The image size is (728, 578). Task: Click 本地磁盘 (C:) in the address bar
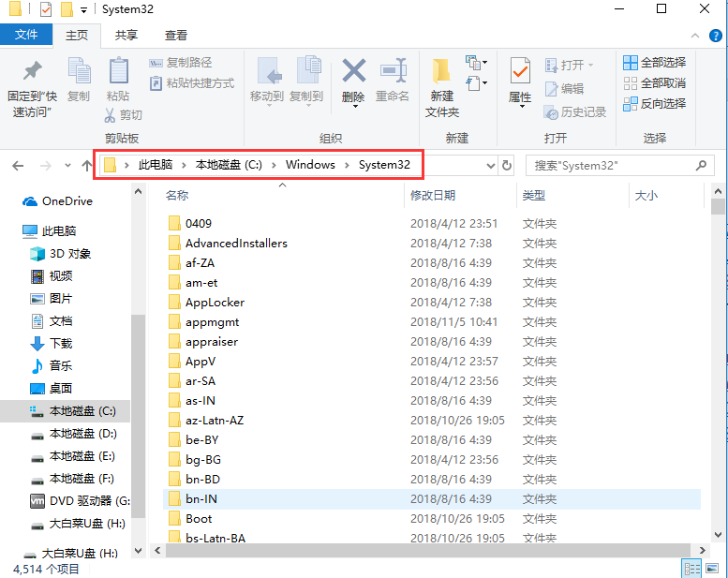(229, 165)
